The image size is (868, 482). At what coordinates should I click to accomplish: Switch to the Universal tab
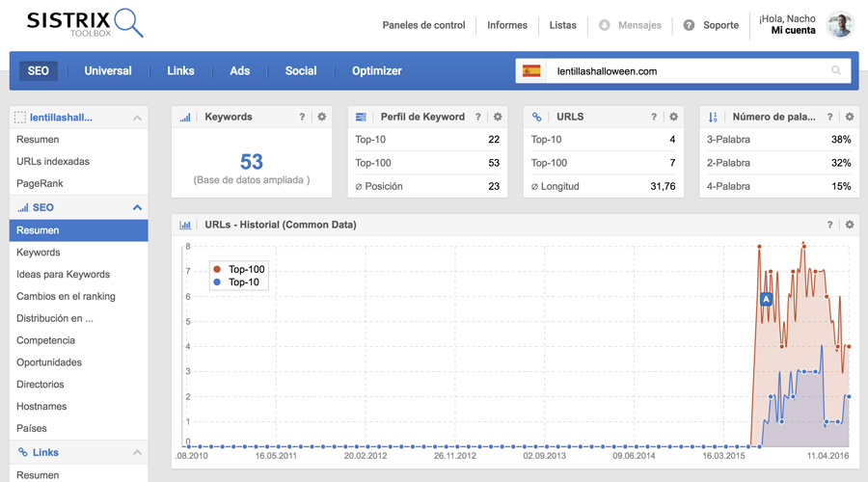pos(108,70)
